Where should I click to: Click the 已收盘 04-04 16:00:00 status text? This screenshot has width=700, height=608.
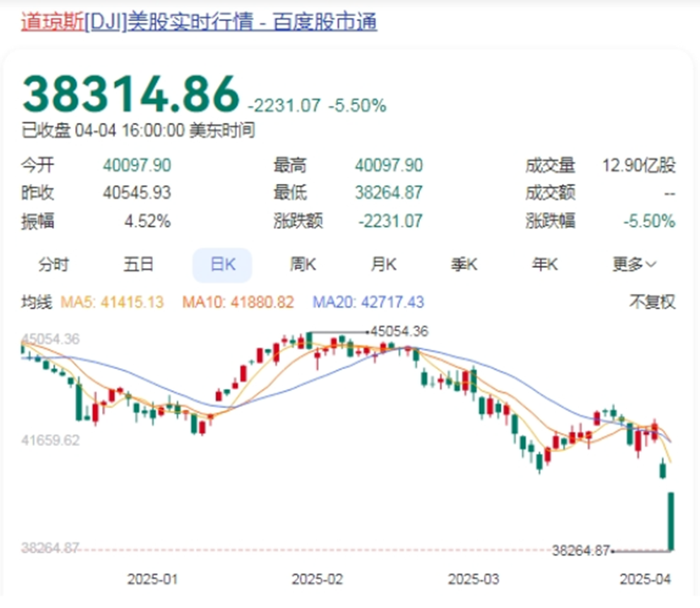[x=138, y=130]
